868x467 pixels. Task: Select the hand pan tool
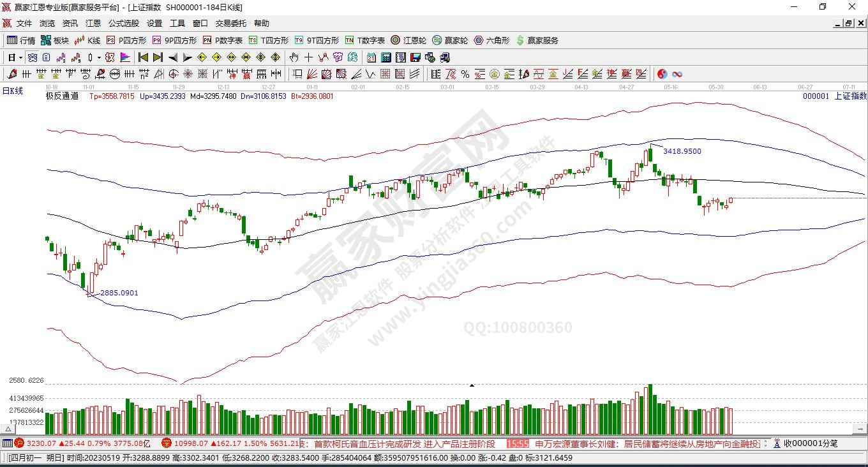click(x=294, y=57)
